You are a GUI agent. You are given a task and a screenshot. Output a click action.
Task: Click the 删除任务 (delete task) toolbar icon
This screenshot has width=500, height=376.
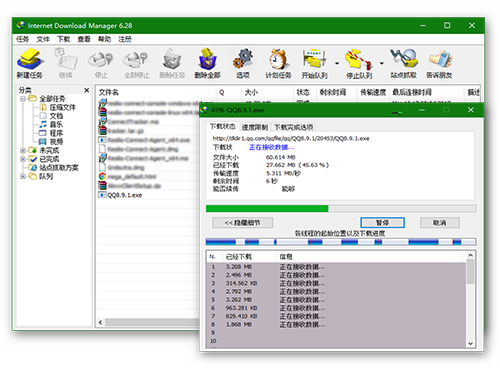click(172, 63)
